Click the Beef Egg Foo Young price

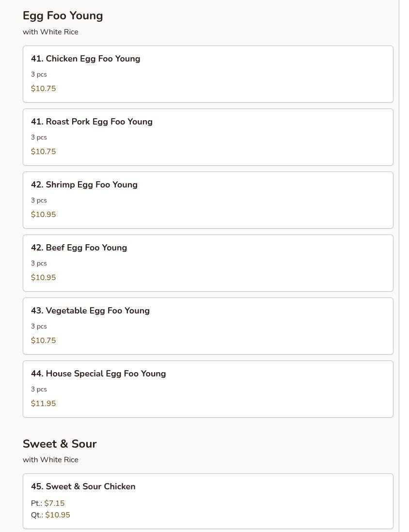43,278
